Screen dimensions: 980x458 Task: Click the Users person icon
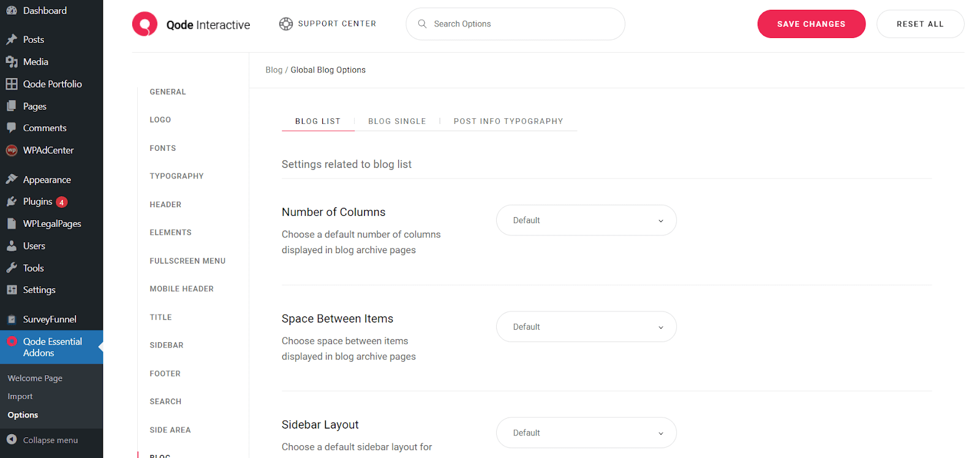click(x=12, y=246)
